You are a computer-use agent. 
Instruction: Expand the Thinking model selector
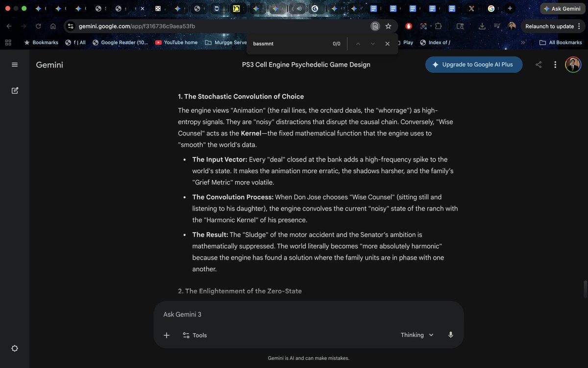click(x=417, y=335)
